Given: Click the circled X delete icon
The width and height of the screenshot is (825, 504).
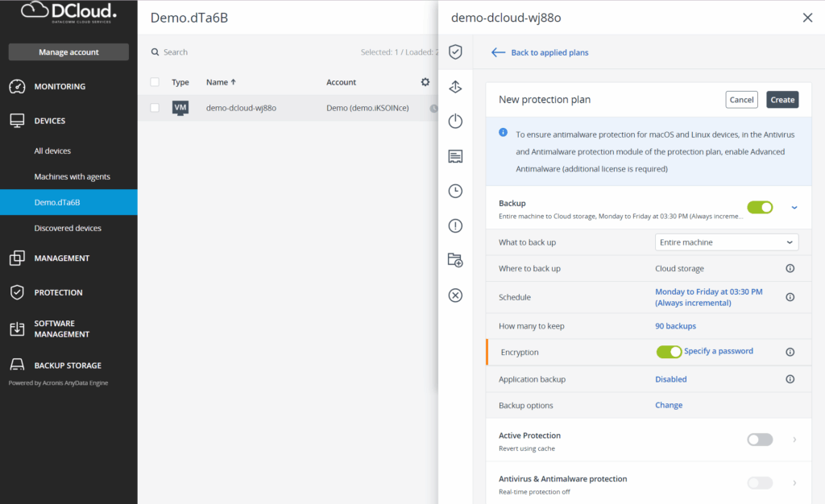Looking at the screenshot, I should pos(455,295).
